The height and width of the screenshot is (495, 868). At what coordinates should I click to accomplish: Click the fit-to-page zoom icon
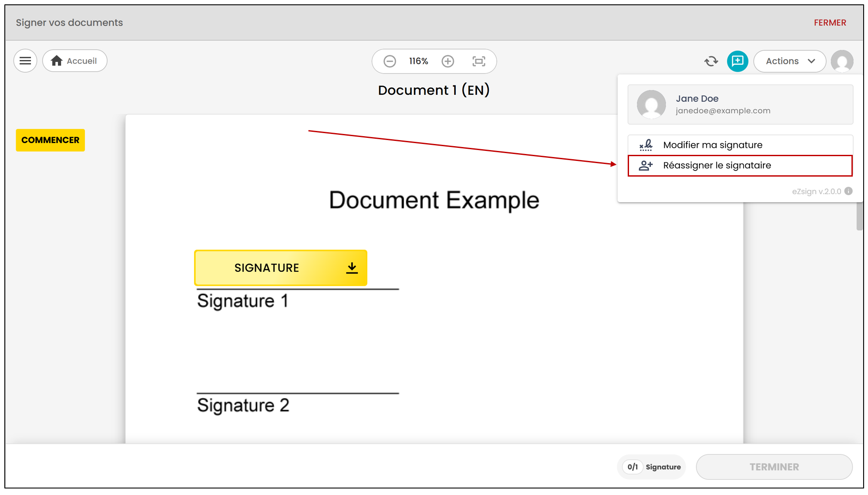(478, 61)
